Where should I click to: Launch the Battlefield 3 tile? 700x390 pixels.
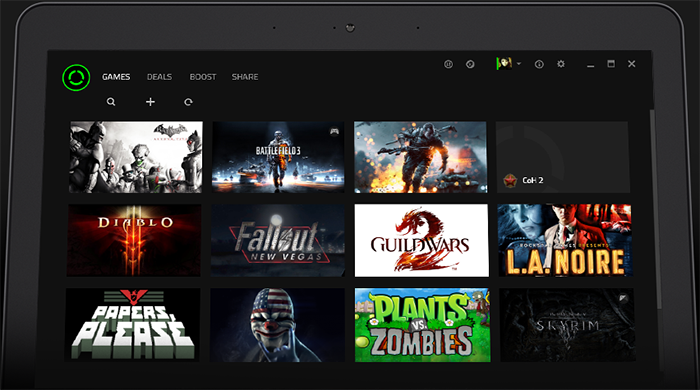[278, 157]
